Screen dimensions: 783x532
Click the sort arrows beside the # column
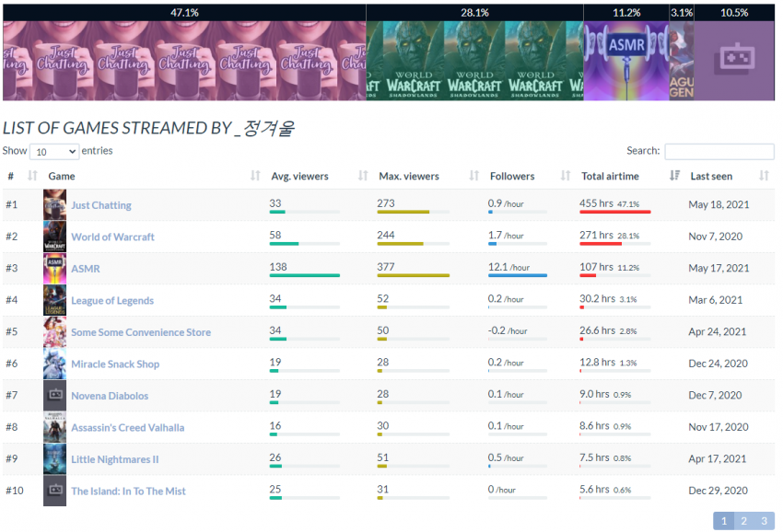tap(32, 176)
